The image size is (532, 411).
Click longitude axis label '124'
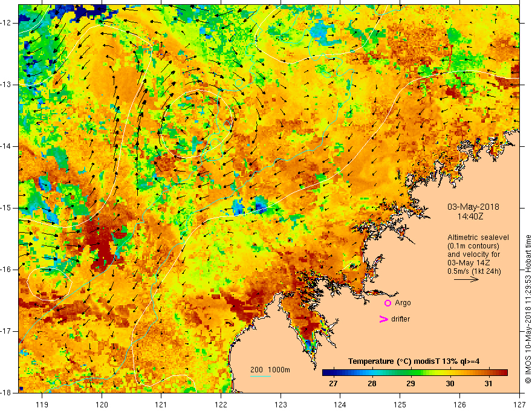click(x=340, y=404)
